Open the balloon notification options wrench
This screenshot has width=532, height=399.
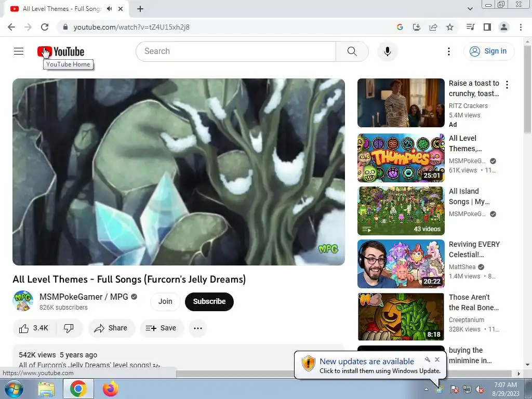428,360
